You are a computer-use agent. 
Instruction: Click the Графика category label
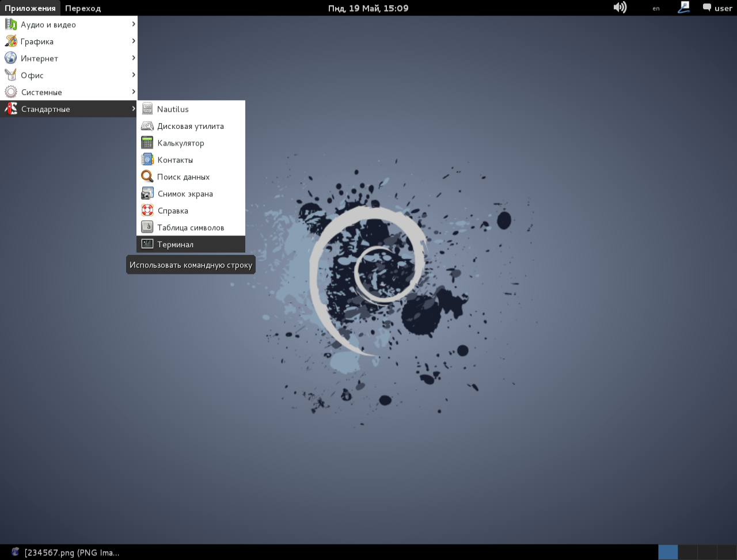coord(37,41)
